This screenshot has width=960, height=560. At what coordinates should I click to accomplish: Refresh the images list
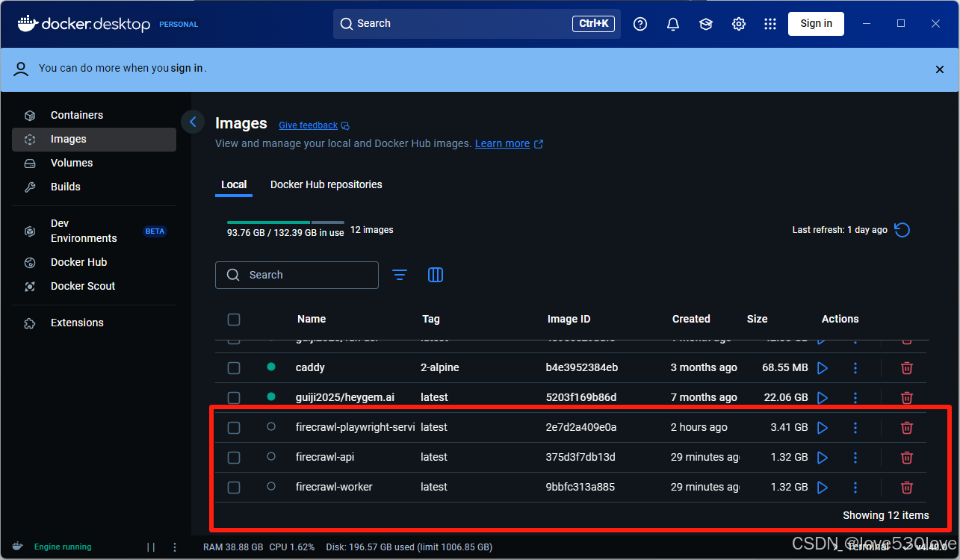(x=902, y=230)
